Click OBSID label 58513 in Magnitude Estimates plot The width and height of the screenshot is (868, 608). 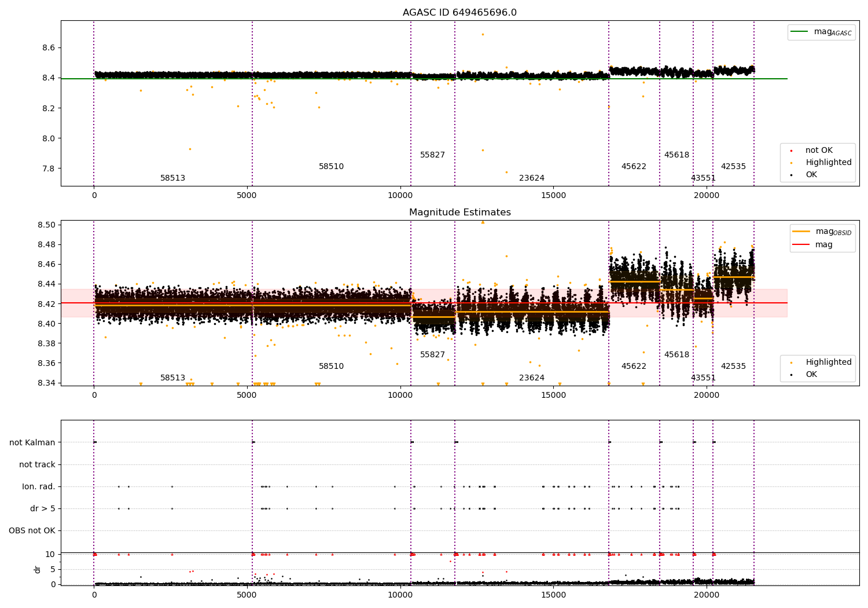pos(172,378)
